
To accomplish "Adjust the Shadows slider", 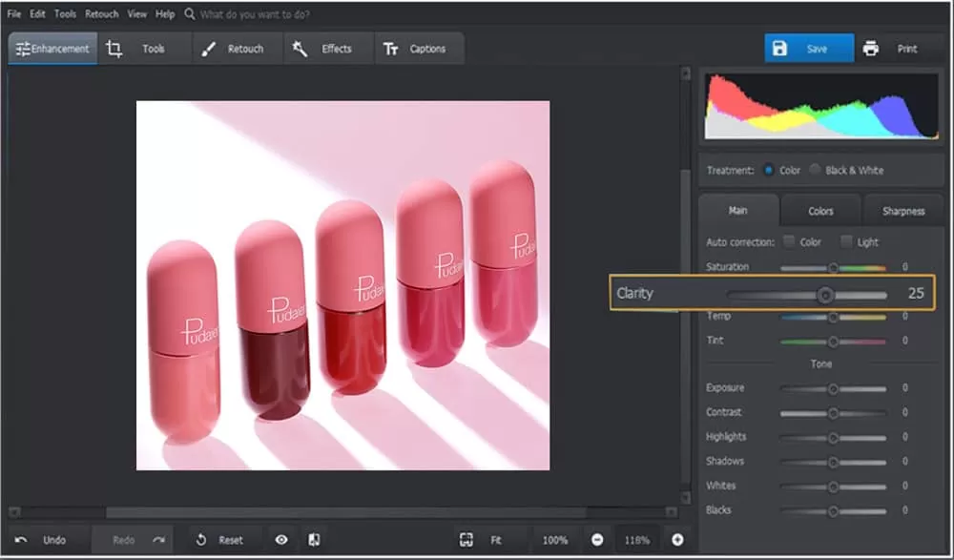I will pos(833,462).
